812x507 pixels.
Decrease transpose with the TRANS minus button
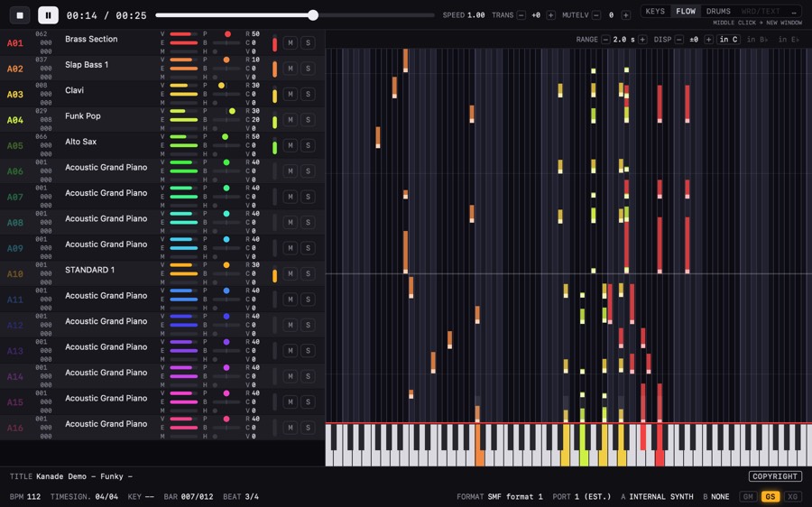(x=521, y=15)
